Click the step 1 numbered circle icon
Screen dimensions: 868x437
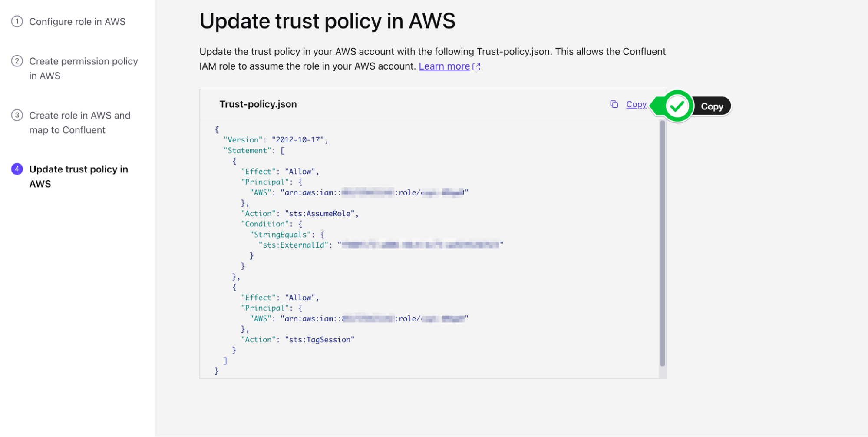pyautogui.click(x=17, y=21)
